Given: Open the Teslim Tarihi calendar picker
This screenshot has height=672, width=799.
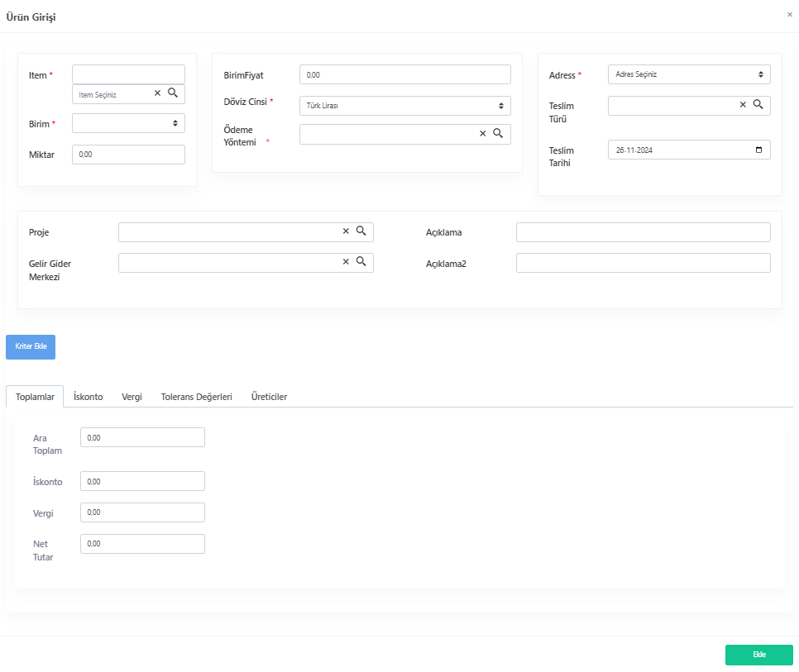Looking at the screenshot, I should [x=758, y=150].
